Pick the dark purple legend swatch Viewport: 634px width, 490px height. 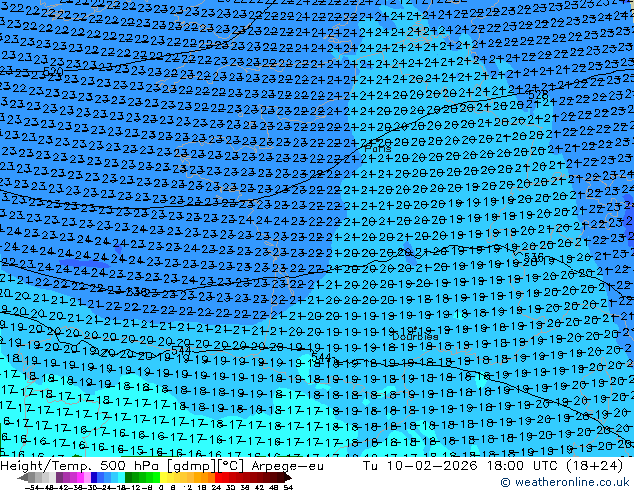[59, 478]
